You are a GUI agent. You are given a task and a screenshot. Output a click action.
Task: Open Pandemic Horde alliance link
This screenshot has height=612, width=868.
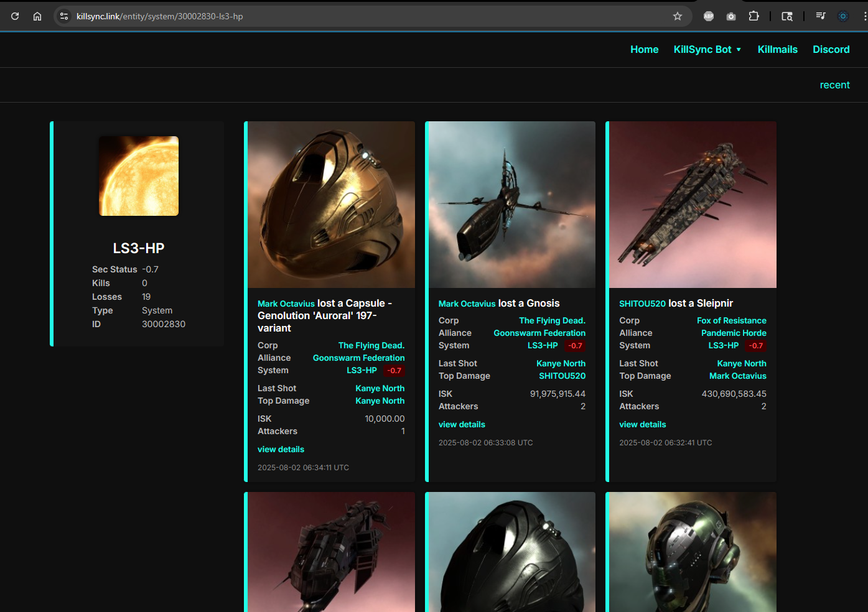tap(734, 333)
